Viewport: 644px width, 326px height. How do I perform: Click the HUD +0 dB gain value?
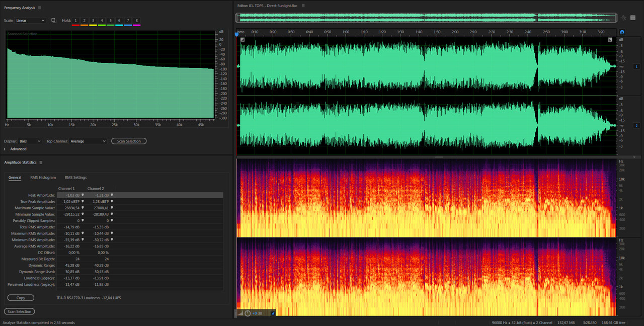click(257, 313)
